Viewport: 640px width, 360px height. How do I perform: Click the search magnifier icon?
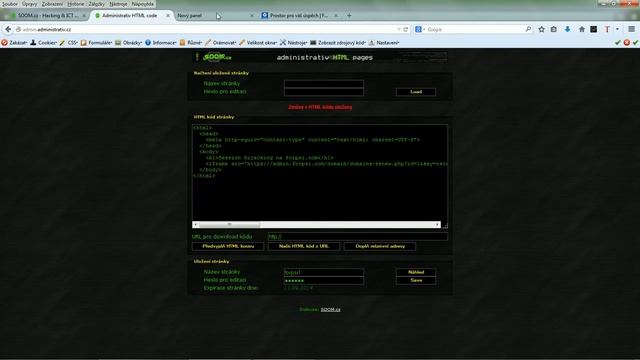tap(528, 29)
